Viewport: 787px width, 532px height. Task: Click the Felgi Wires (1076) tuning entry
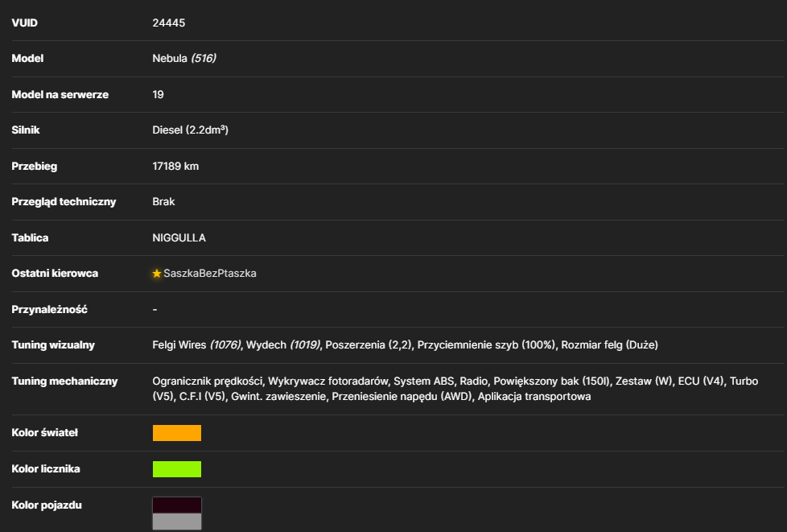[196, 345]
